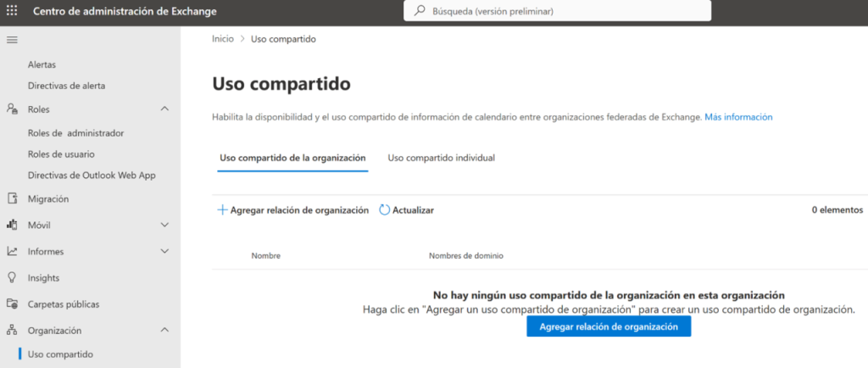Collapse the navigation hamburger menu
868x368 pixels.
12,40
